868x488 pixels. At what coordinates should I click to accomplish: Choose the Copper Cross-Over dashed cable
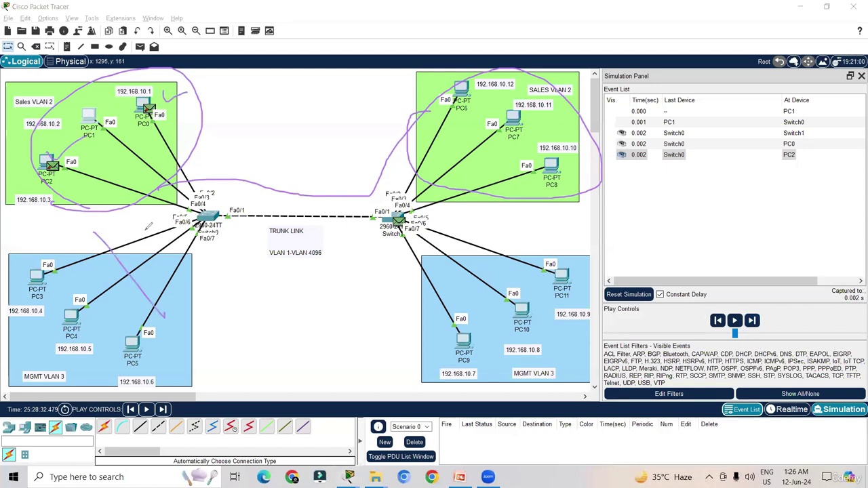(x=158, y=426)
